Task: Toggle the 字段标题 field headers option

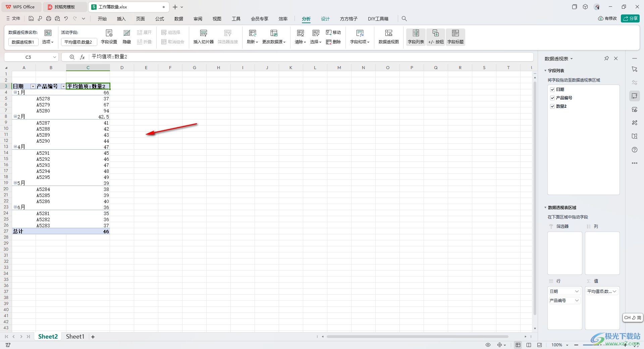Action: [455, 37]
